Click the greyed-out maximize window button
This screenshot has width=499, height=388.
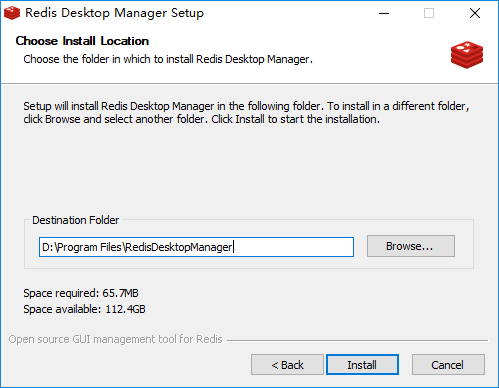point(429,13)
